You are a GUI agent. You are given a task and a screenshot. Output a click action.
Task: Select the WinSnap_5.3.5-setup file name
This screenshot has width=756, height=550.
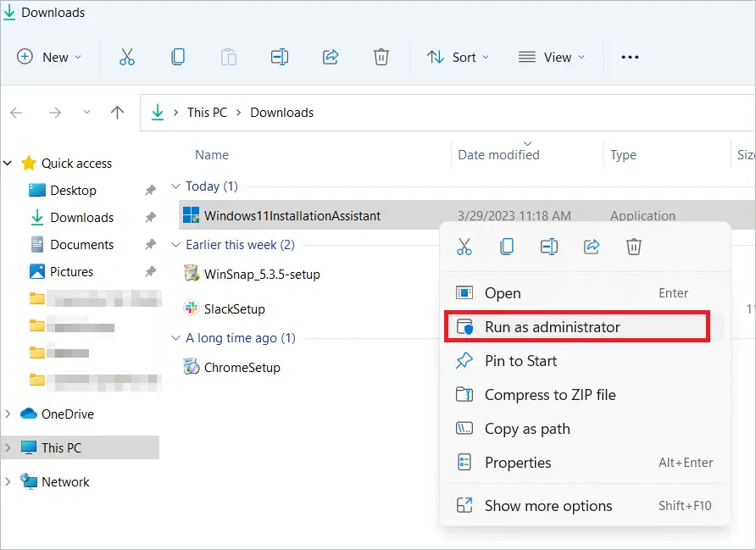(x=262, y=275)
